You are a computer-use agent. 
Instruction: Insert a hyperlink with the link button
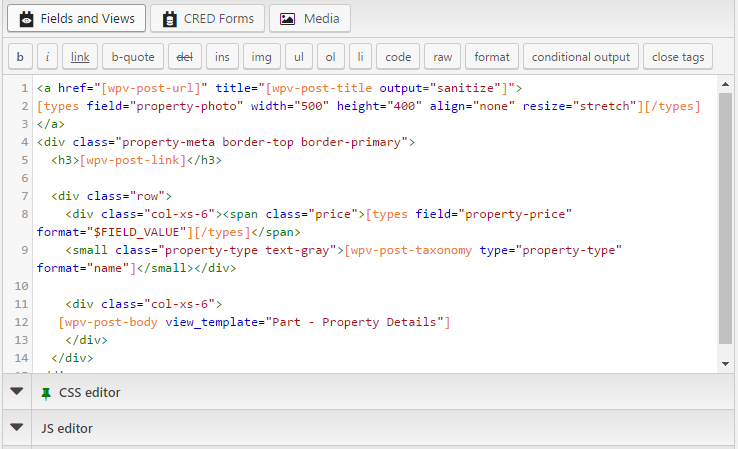(80, 57)
